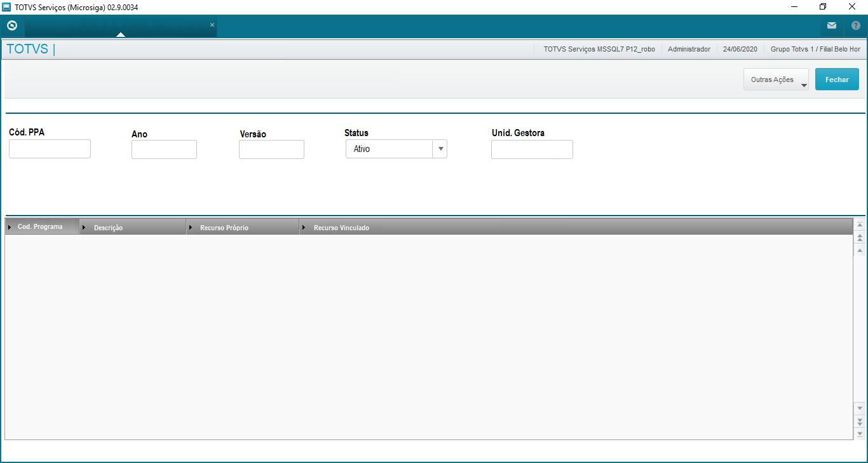Page down with double-down grid arrow
The height and width of the screenshot is (463, 868).
pos(860,421)
